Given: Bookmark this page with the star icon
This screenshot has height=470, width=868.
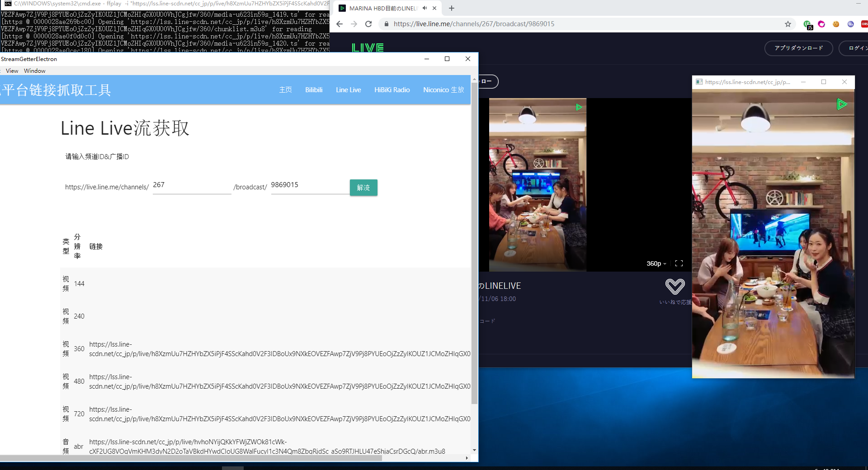Looking at the screenshot, I should (788, 24).
